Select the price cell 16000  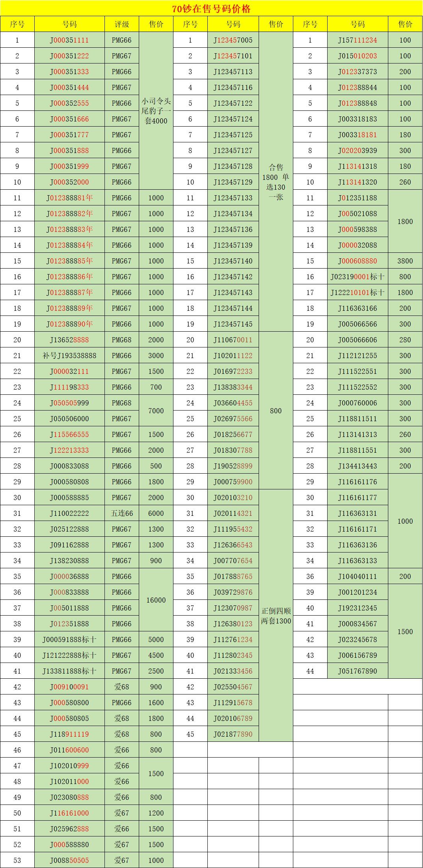156,600
